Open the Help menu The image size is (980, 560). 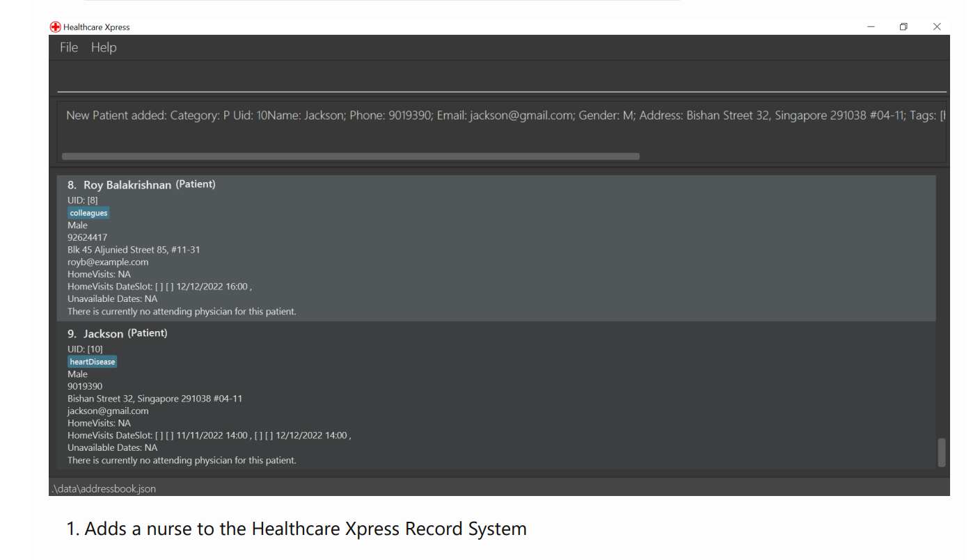pos(104,47)
